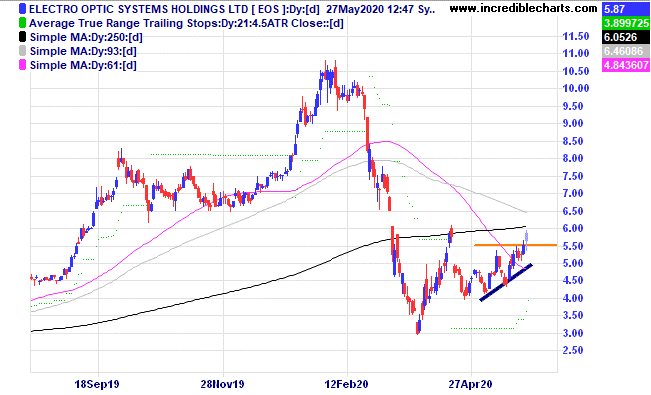Click the black 250-day MA legend marker

click(22, 37)
